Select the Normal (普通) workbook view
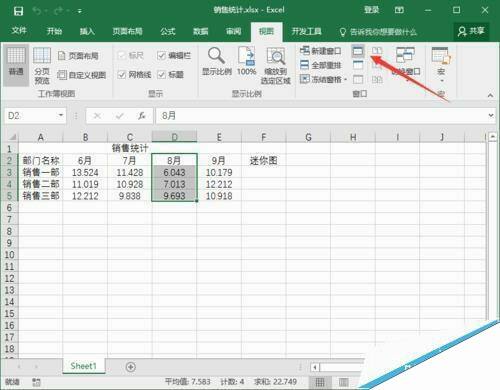The width and height of the screenshot is (500, 390). (16, 64)
